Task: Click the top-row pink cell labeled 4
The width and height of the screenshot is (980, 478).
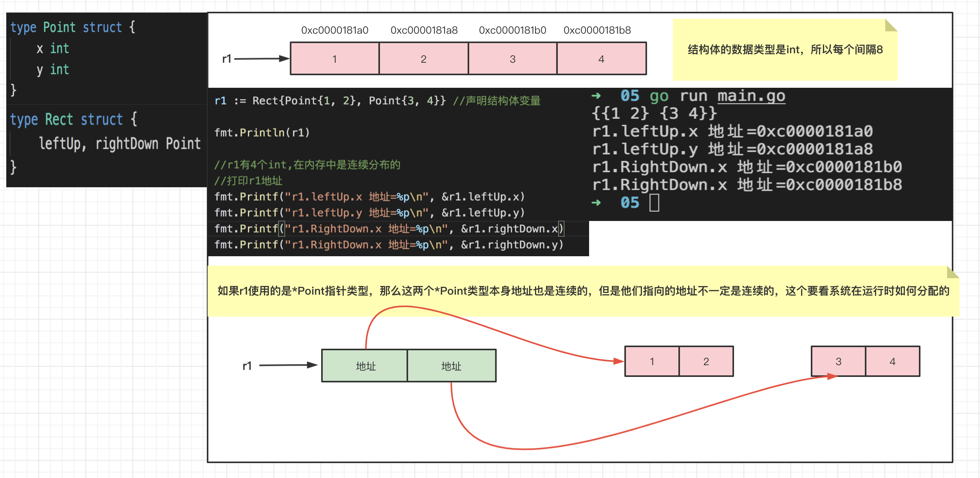Action: (601, 59)
